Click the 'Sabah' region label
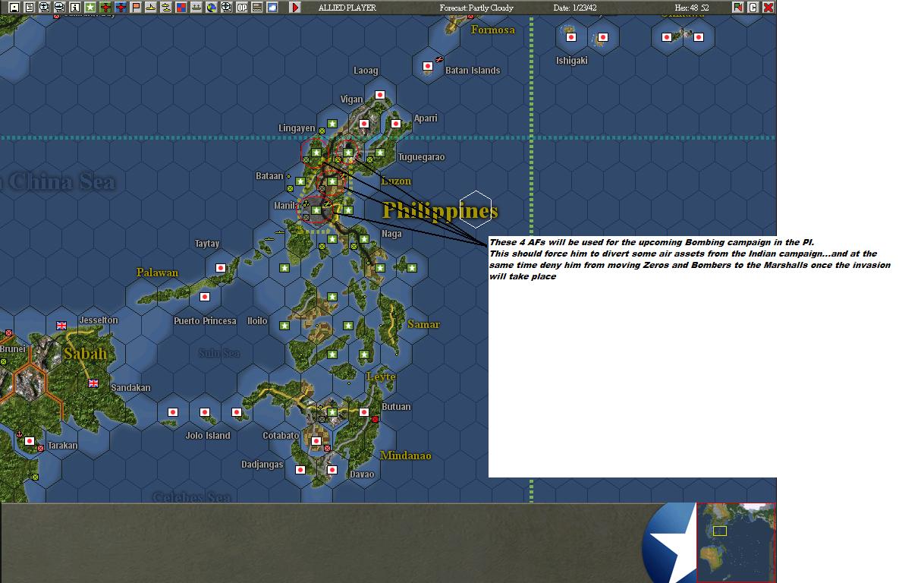Viewport: 924px width, 583px height. [85, 354]
